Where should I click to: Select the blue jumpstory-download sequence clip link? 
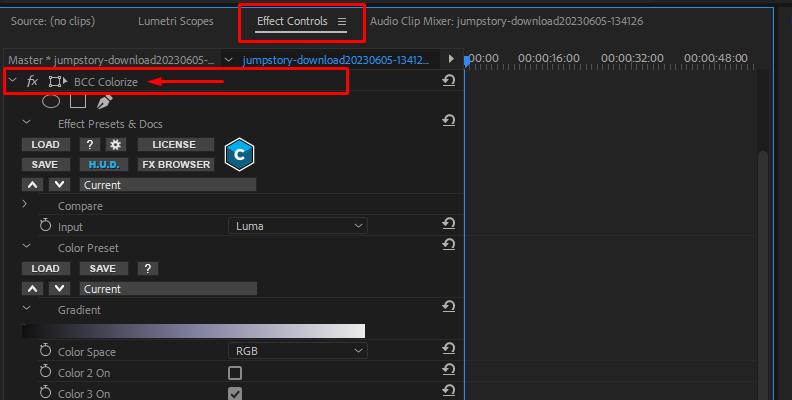335,60
